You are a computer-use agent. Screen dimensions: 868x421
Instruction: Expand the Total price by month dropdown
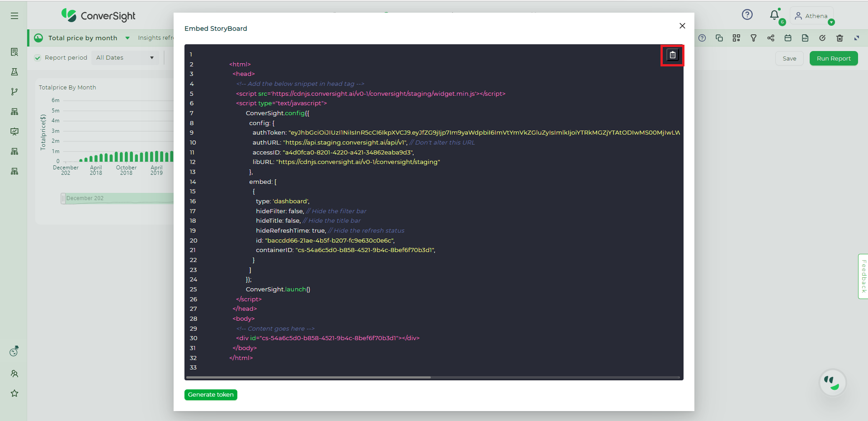click(x=127, y=38)
